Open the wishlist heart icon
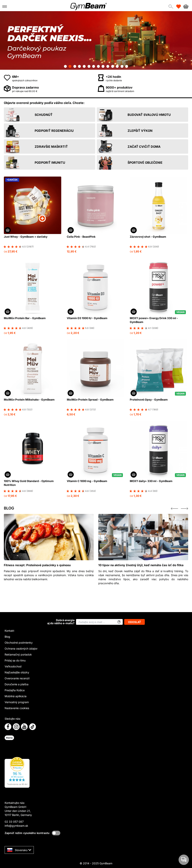192x868 pixels. [x=179, y=6]
